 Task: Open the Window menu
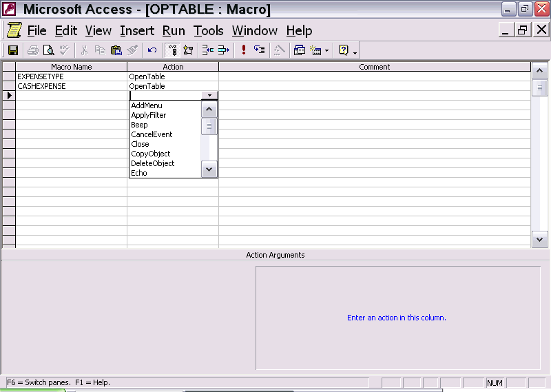coord(254,31)
